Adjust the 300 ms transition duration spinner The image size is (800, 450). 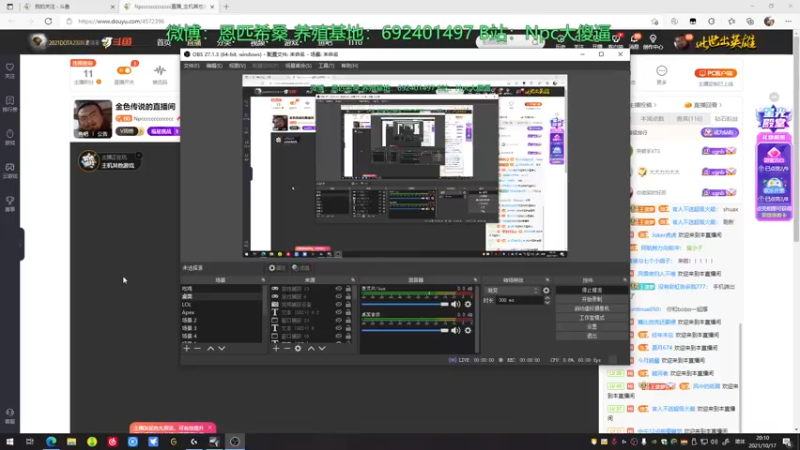pyautogui.click(x=547, y=301)
